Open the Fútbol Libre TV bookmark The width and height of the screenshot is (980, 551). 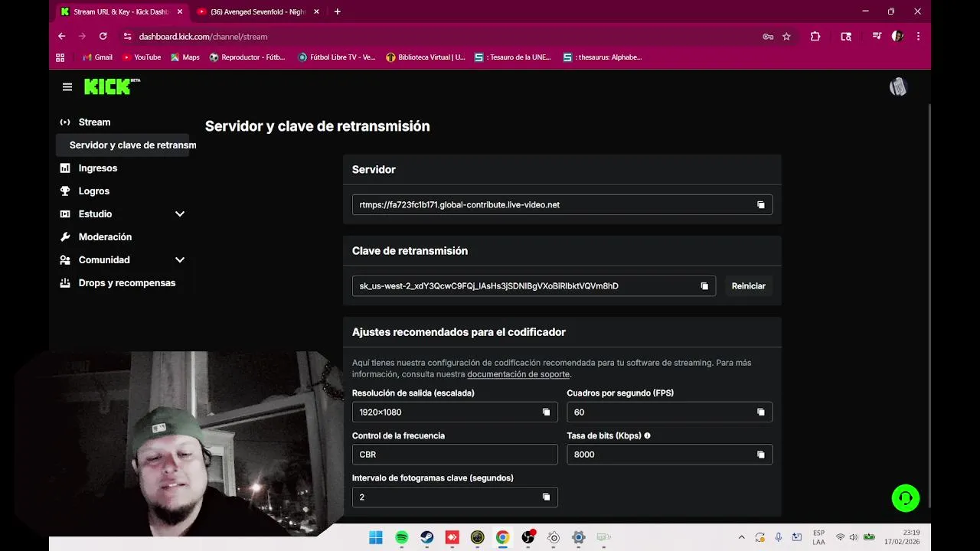tap(337, 57)
